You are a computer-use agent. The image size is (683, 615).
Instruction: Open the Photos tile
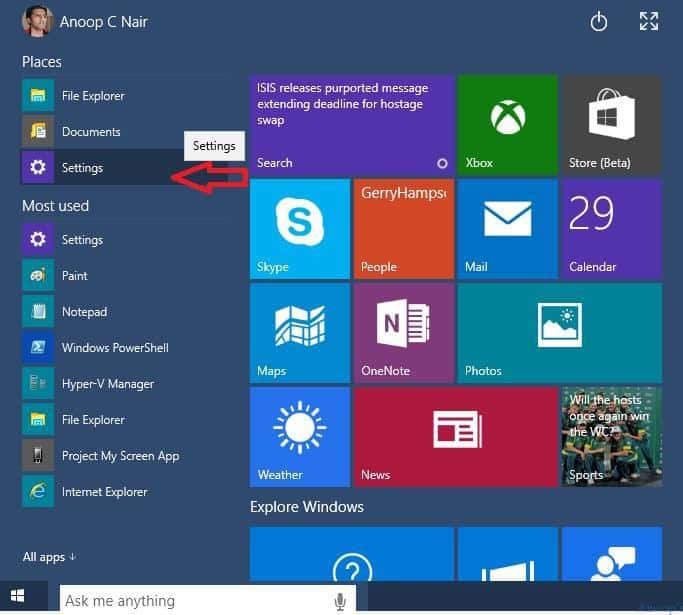(x=560, y=333)
